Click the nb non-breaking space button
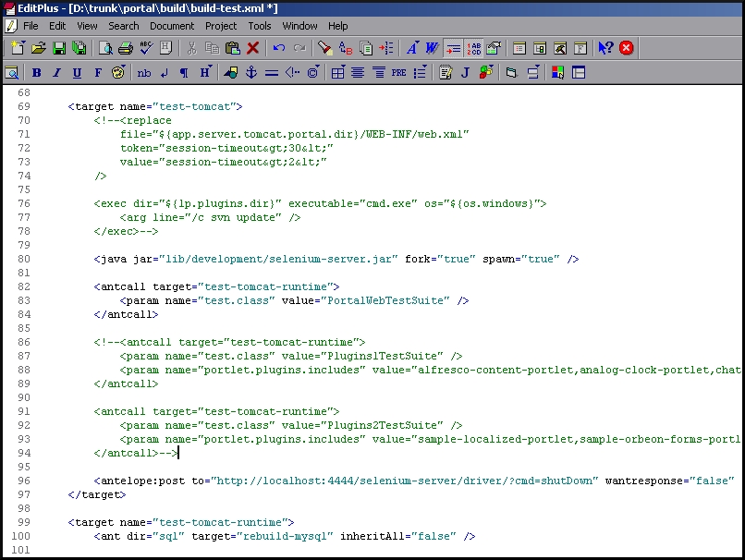The width and height of the screenshot is (745, 560). point(144,72)
